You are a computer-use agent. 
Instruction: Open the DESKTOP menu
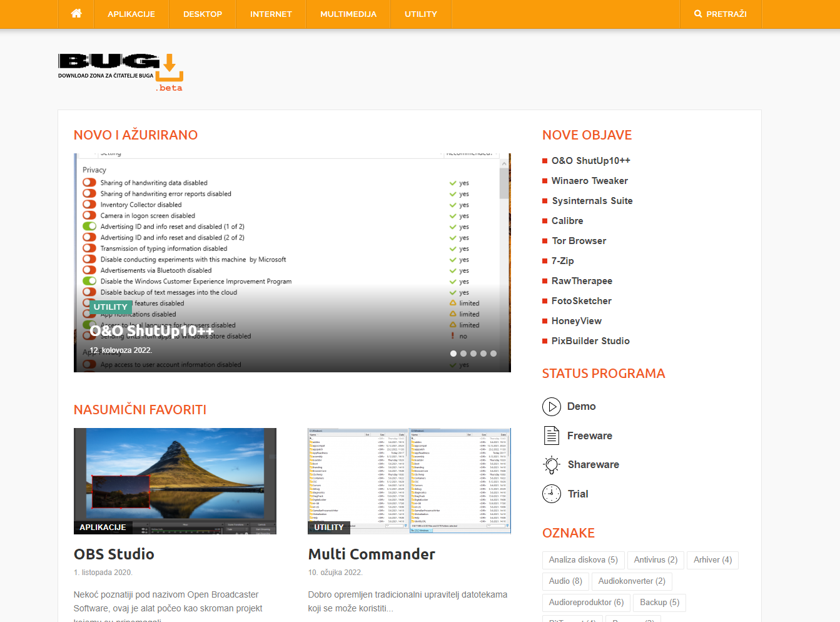[x=203, y=14]
